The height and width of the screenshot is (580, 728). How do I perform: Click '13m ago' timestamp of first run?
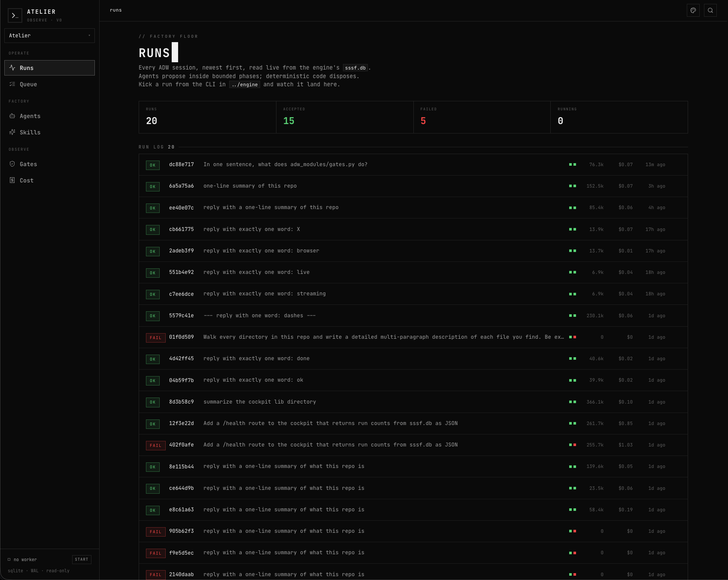tap(655, 164)
